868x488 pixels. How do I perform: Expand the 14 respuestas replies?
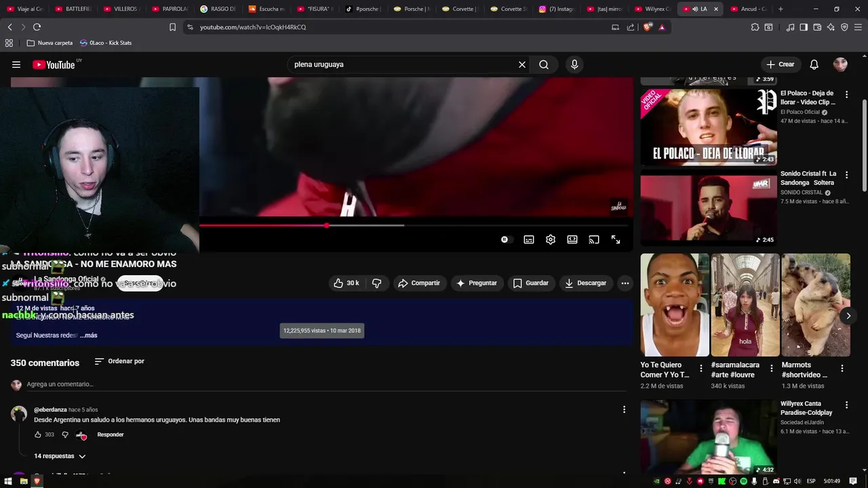click(60, 456)
